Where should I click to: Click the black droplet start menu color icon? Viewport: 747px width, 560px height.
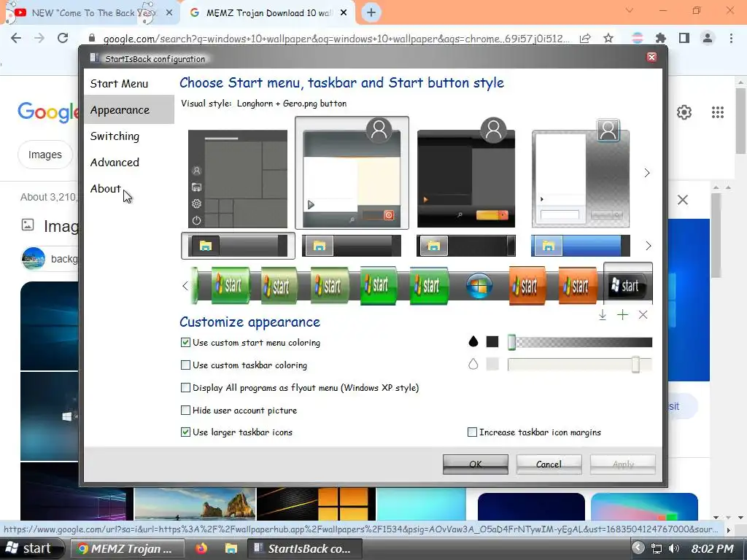473,341
